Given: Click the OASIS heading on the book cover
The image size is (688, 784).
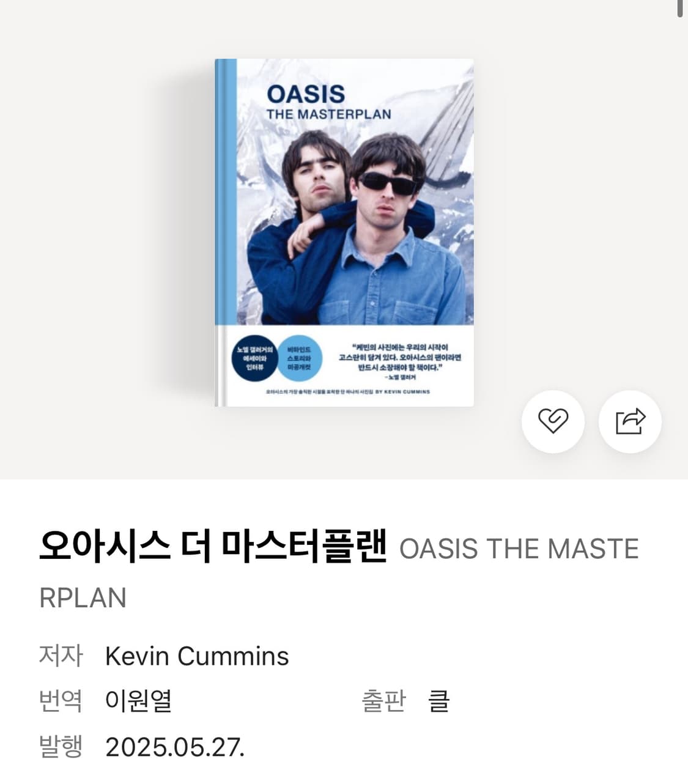Looking at the screenshot, I should pyautogui.click(x=306, y=94).
